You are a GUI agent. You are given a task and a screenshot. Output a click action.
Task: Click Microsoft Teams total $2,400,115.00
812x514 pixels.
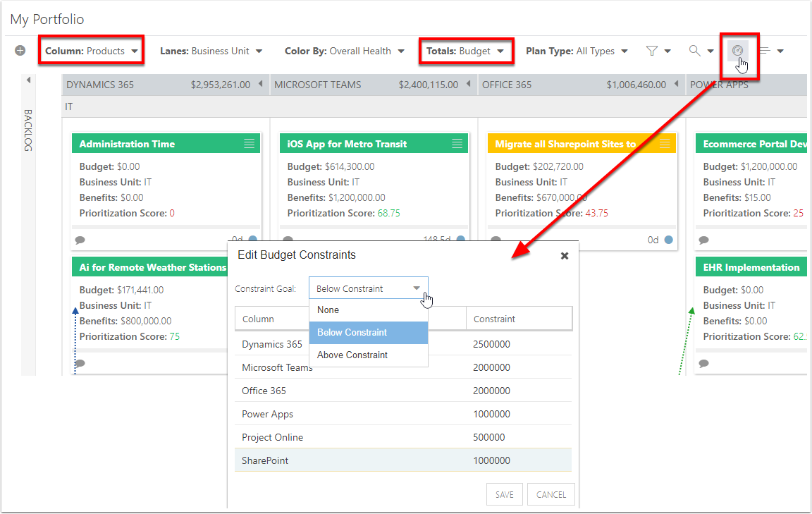point(429,85)
